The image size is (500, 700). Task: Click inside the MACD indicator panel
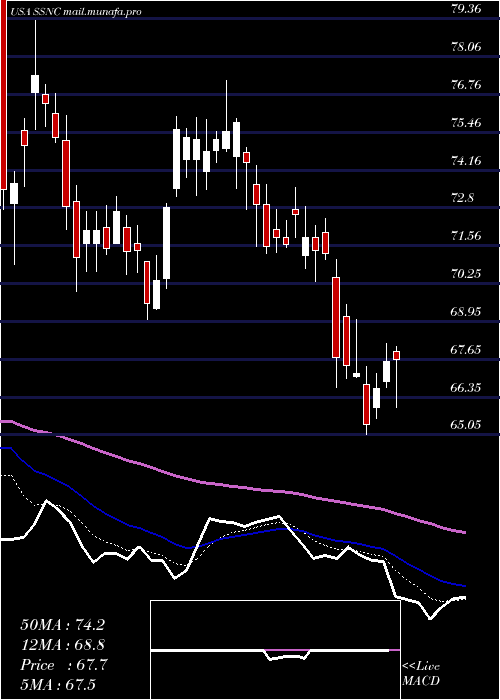pyautogui.click(x=275, y=650)
